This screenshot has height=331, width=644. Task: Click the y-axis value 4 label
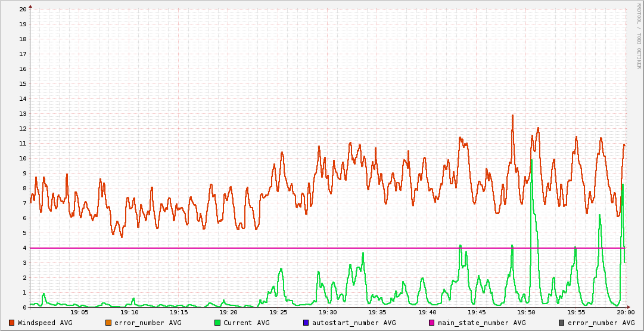point(24,248)
